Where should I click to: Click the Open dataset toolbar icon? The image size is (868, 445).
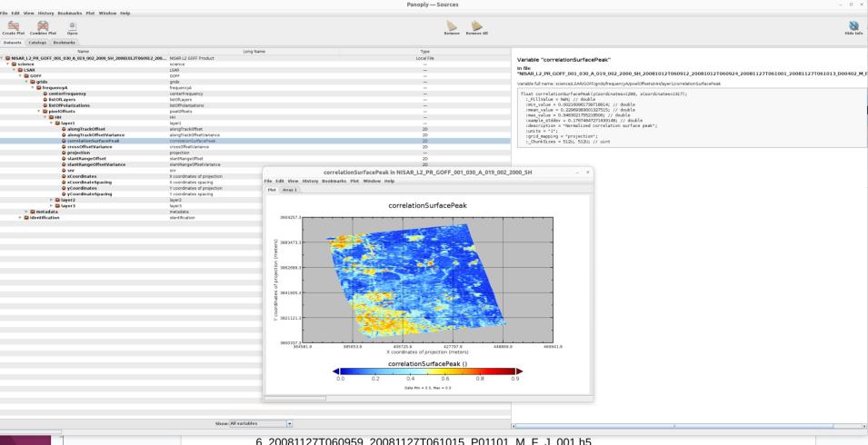pyautogui.click(x=72, y=25)
